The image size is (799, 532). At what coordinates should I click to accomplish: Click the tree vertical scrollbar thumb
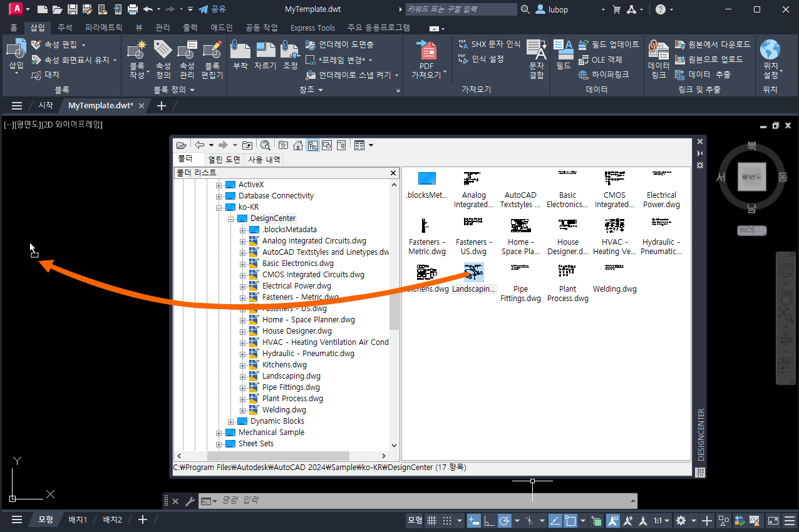point(394,311)
